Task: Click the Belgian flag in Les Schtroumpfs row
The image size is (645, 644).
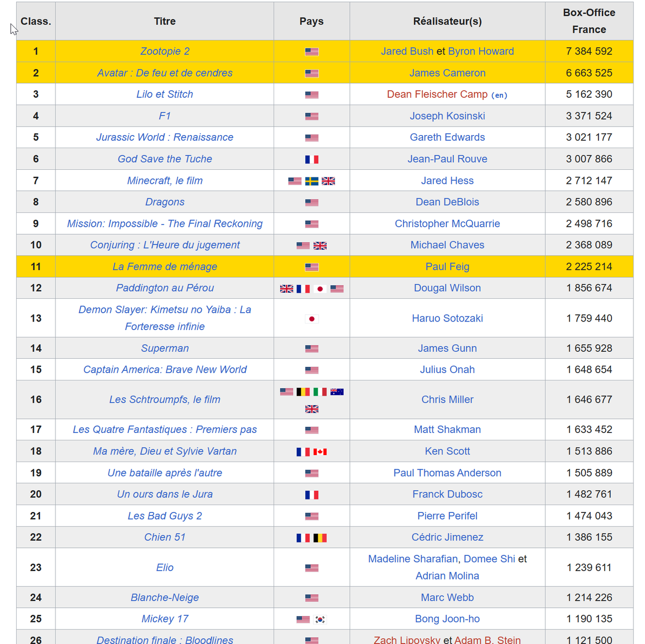Action: click(x=303, y=392)
